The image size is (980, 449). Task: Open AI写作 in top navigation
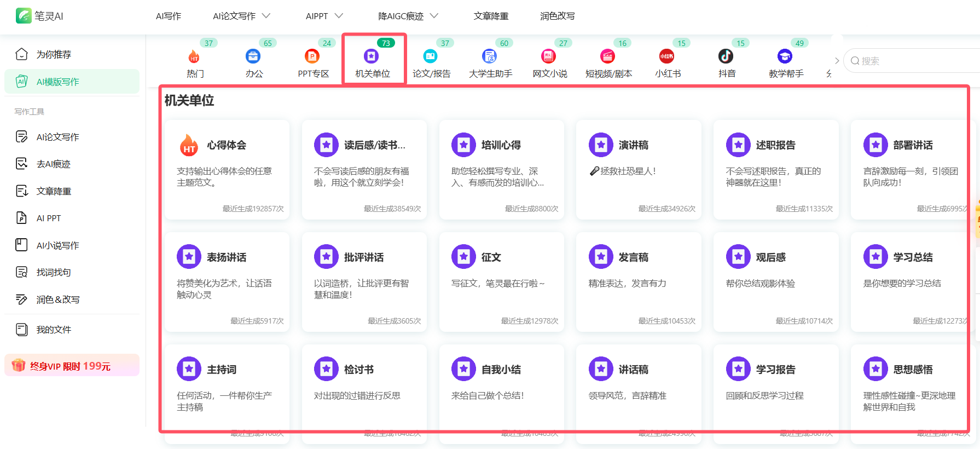tap(169, 16)
